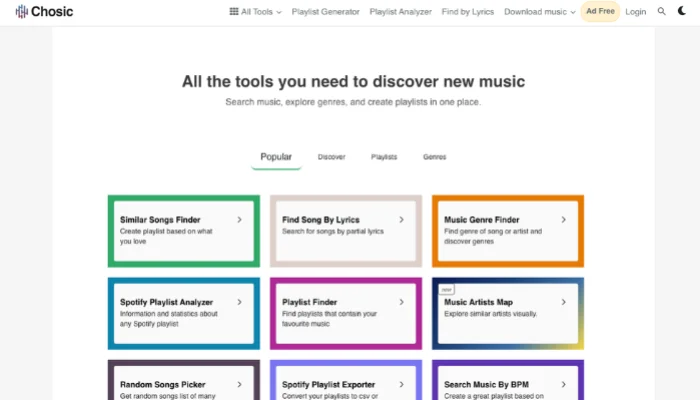Click the Chosic logo
The width and height of the screenshot is (700, 400).
(x=44, y=12)
